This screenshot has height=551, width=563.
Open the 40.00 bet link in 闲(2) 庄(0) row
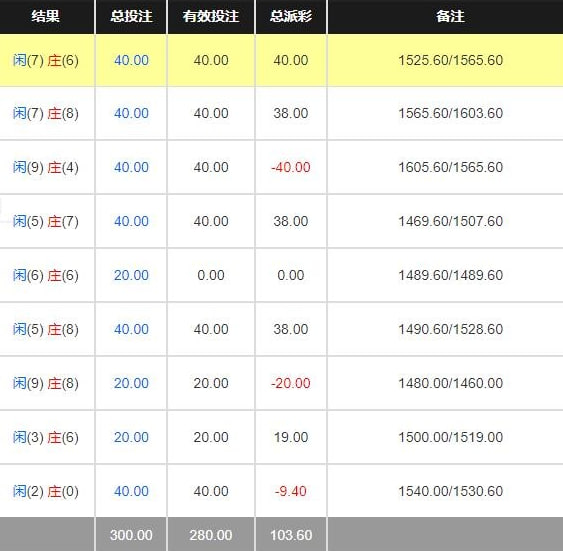pos(131,491)
